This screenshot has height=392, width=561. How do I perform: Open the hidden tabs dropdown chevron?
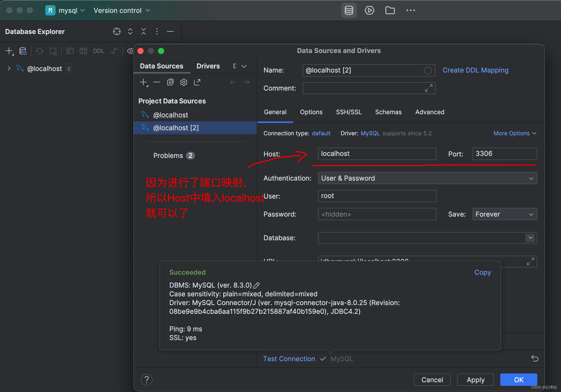point(244,66)
